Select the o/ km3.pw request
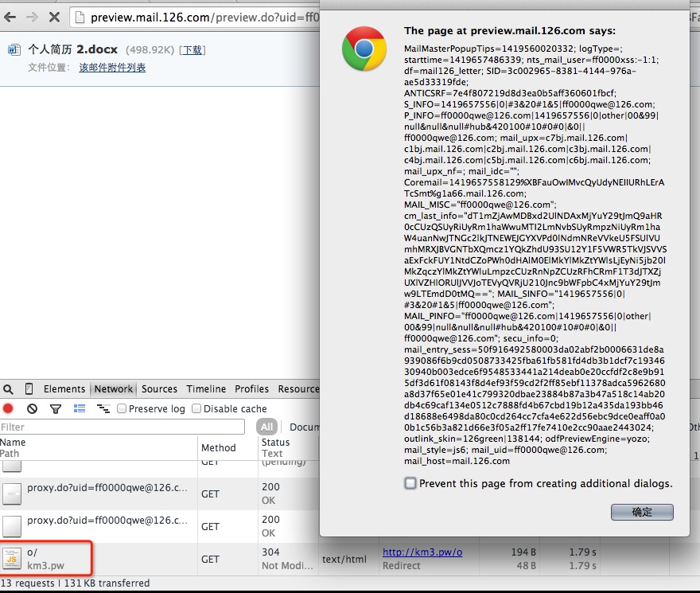 click(46, 558)
